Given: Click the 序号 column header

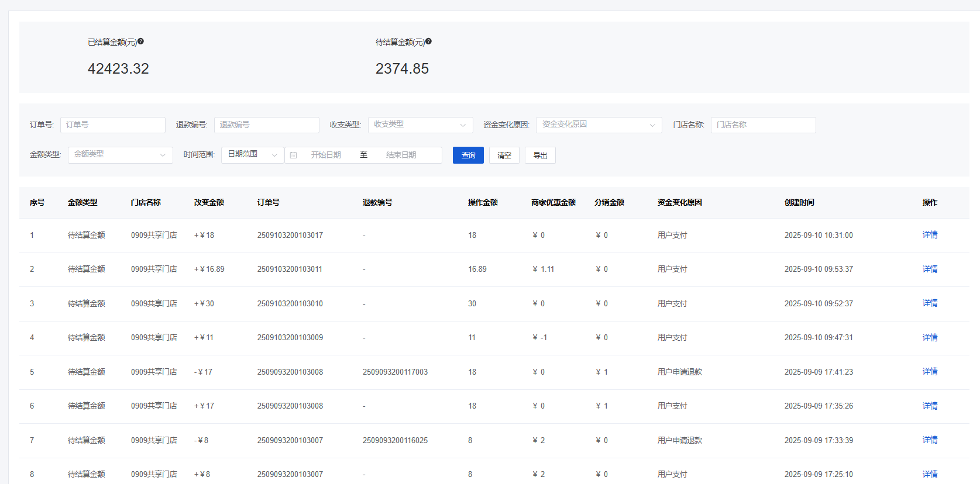Looking at the screenshot, I should pos(37,202).
